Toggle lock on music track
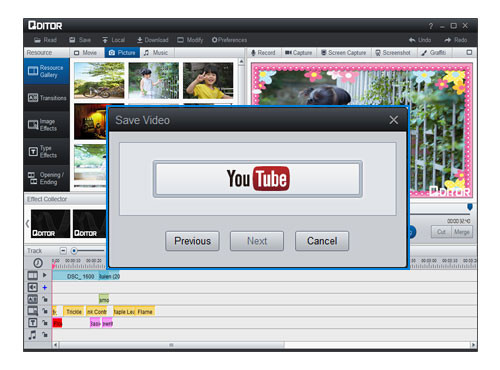This screenshot has height=370, width=500. pyautogui.click(x=45, y=335)
